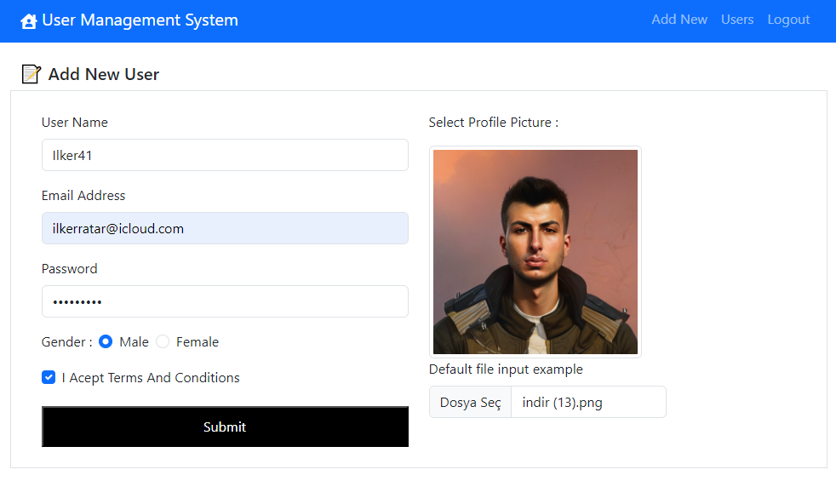The height and width of the screenshot is (504, 836).
Task: Select the Male radio button
Action: 105,341
